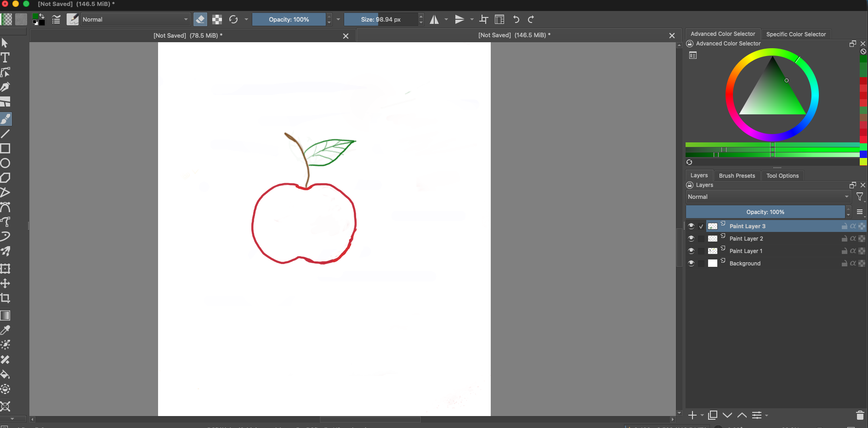868x428 pixels.
Task: Click the brush Opacity slider in toolbar
Action: 289,19
